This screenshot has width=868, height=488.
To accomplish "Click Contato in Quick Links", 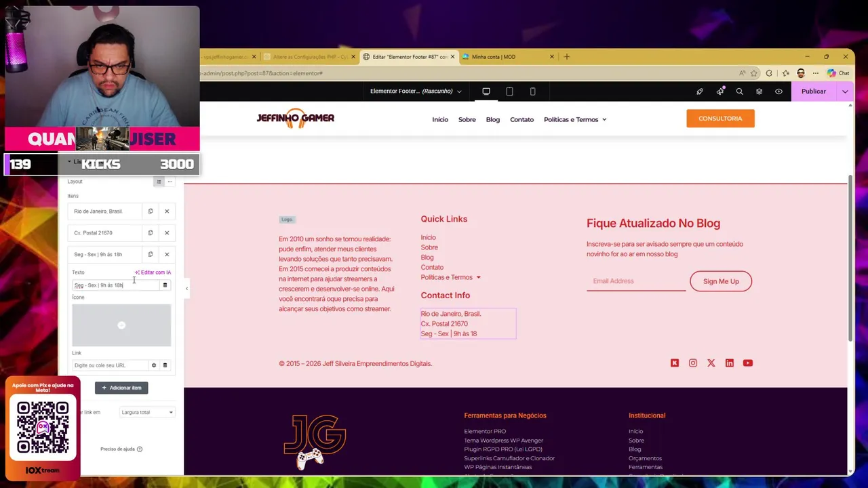I will click(x=432, y=267).
